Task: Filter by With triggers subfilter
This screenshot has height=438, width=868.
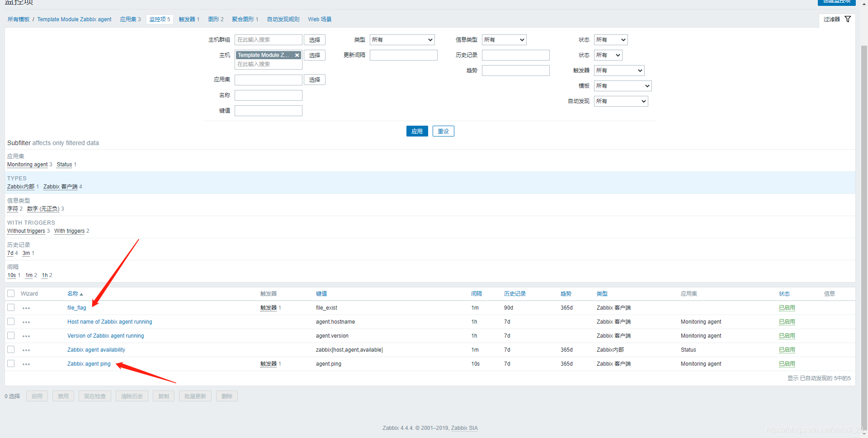Action: (x=69, y=231)
